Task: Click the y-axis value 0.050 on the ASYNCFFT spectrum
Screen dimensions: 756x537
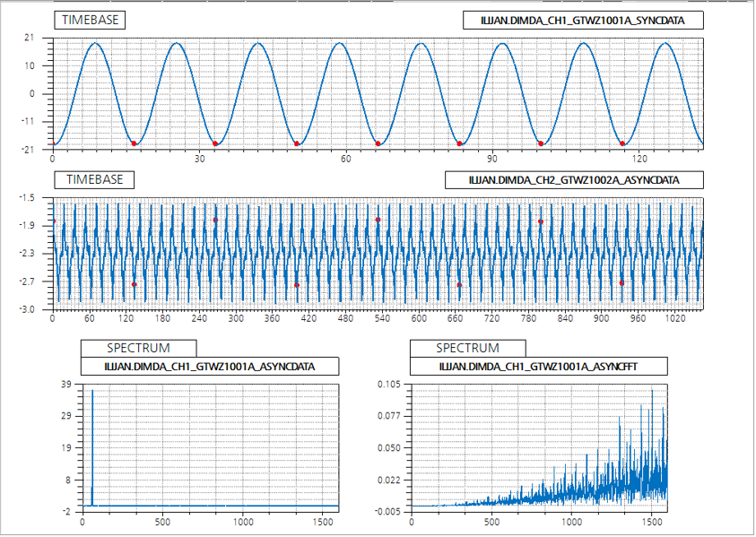Action: pos(388,448)
